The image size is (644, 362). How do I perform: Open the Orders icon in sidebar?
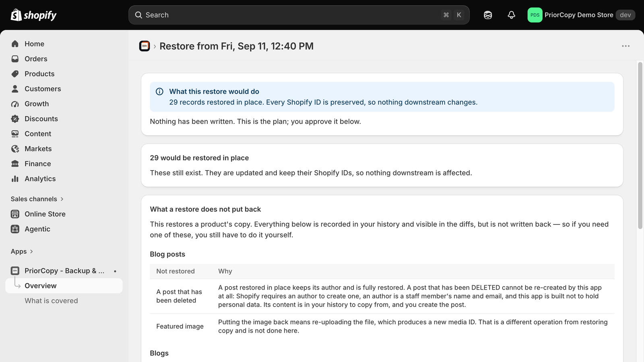[x=15, y=59]
